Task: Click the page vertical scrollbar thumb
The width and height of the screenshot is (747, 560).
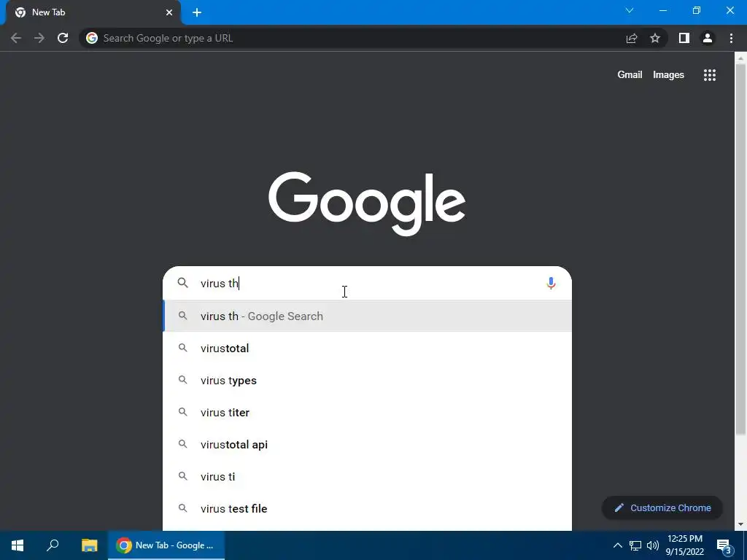Action: click(740, 249)
